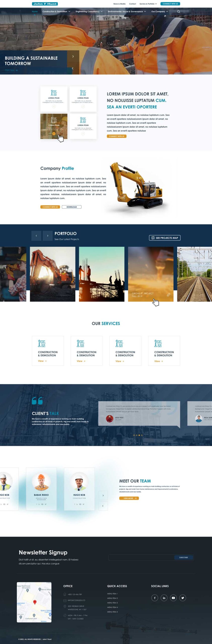Open the Sectors & Portfolio dropdown
Screen dimensions: 212x644
click(148, 4)
